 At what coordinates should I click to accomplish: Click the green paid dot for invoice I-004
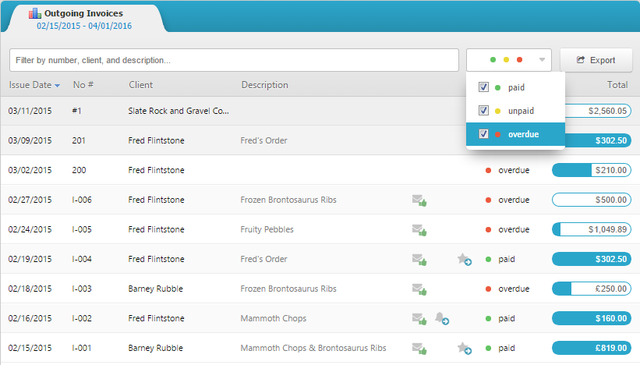(488, 259)
